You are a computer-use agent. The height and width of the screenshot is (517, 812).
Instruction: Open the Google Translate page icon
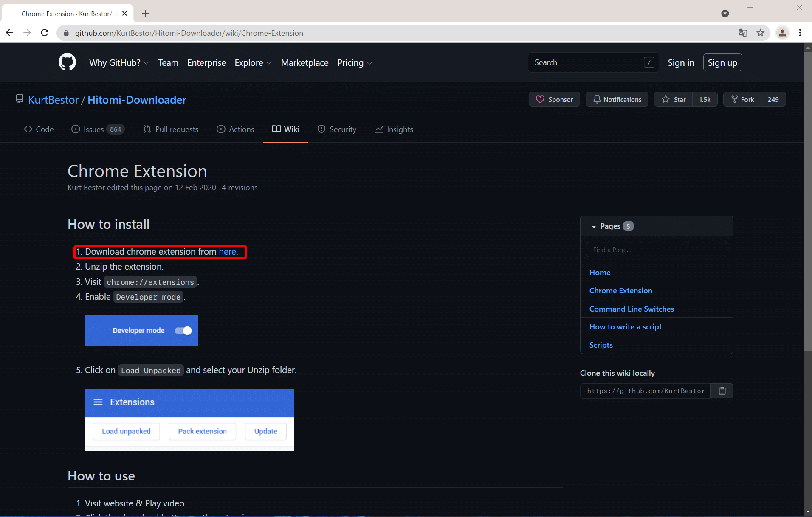(743, 33)
